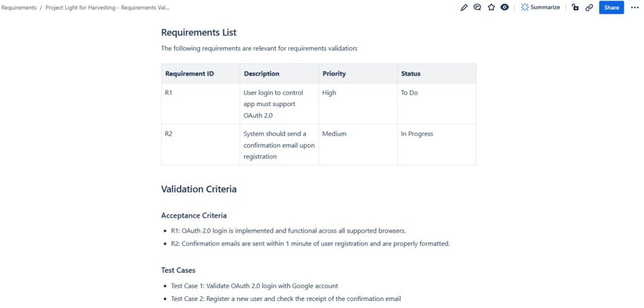This screenshot has width=644, height=308.
Task: Click the Requirements List heading
Action: tap(199, 33)
